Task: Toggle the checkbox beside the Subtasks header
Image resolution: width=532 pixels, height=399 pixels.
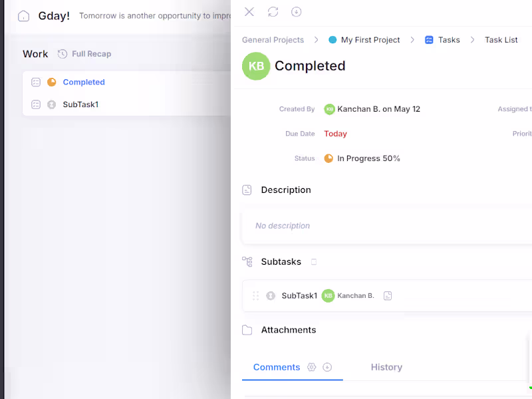Action: 314,261
